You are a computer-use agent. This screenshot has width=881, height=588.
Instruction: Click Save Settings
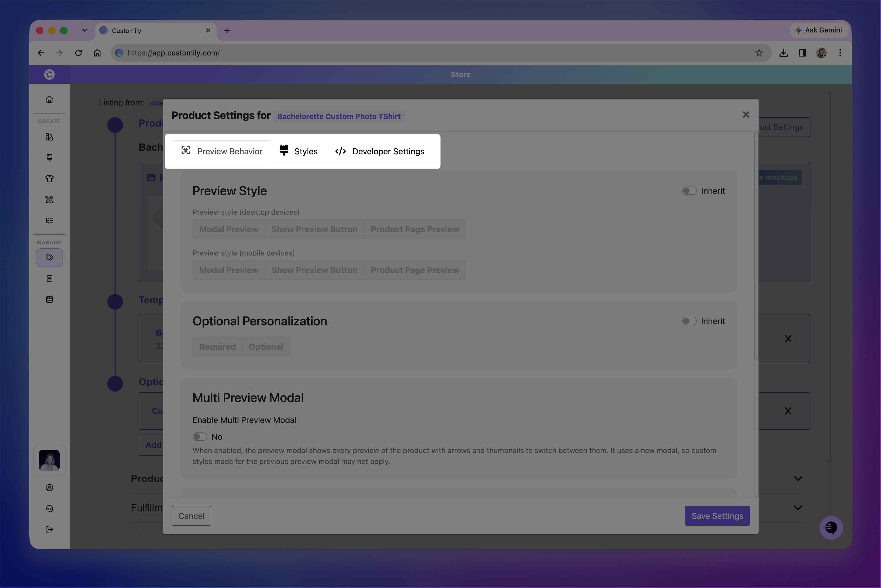pyautogui.click(x=717, y=516)
